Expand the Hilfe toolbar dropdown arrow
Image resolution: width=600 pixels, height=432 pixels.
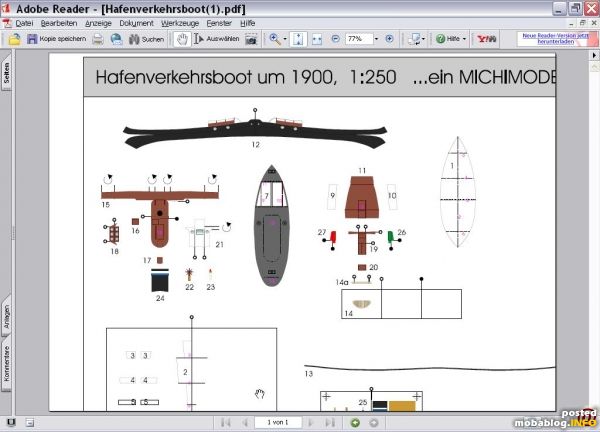pyautogui.click(x=464, y=39)
